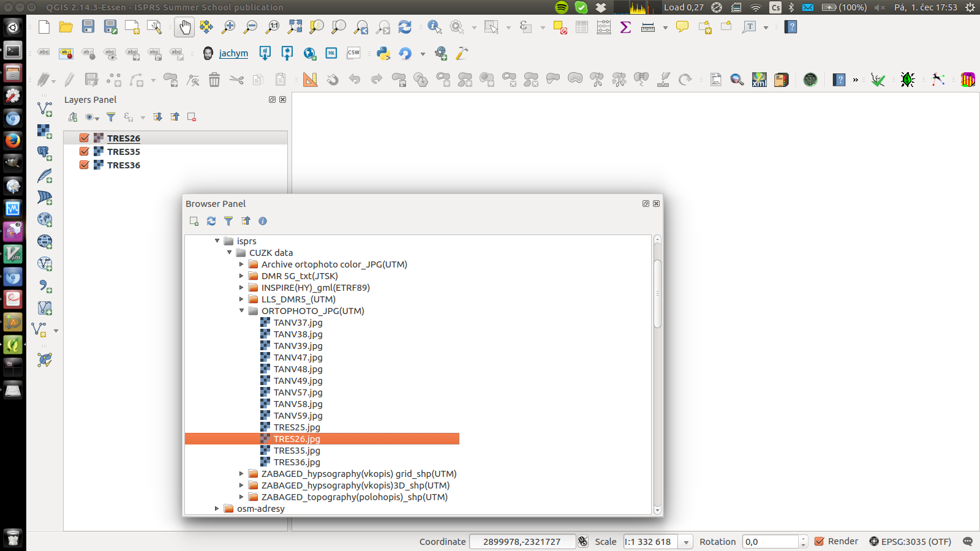Viewport: 980px width, 551px height.
Task: Expand ZABAGED_topography(polohopis)_shp(UTM) folder
Action: click(x=241, y=497)
